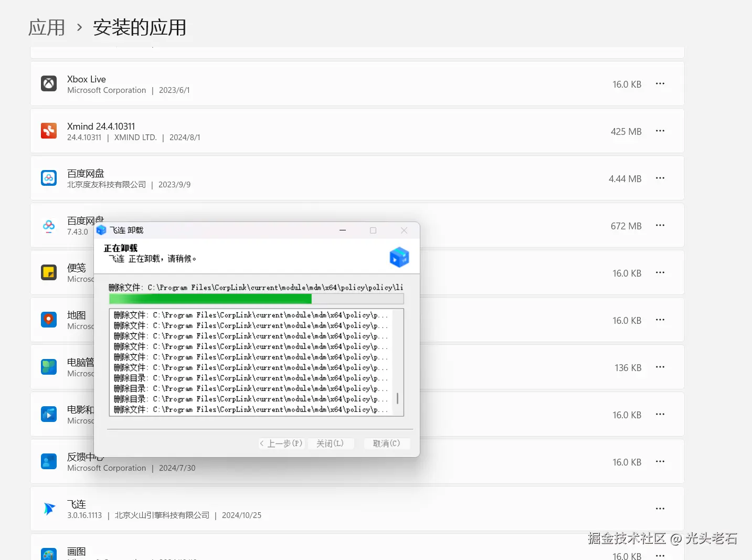Viewport: 752px width, 560px height.
Task: Click the 安装的应用 breadcrumb title
Action: click(x=140, y=27)
